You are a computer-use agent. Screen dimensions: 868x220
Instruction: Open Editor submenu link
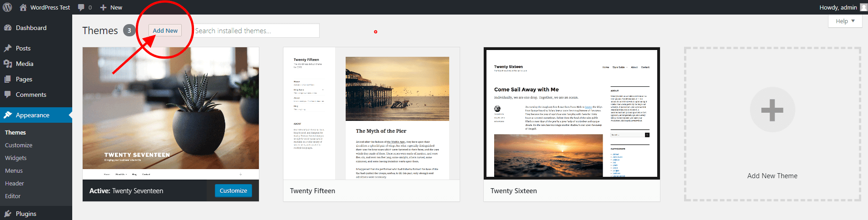(x=13, y=196)
